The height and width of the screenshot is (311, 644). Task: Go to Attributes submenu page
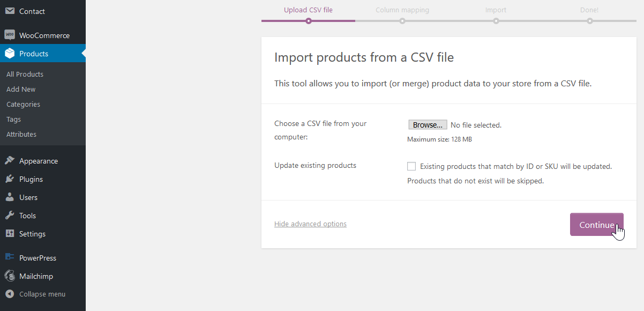click(21, 134)
